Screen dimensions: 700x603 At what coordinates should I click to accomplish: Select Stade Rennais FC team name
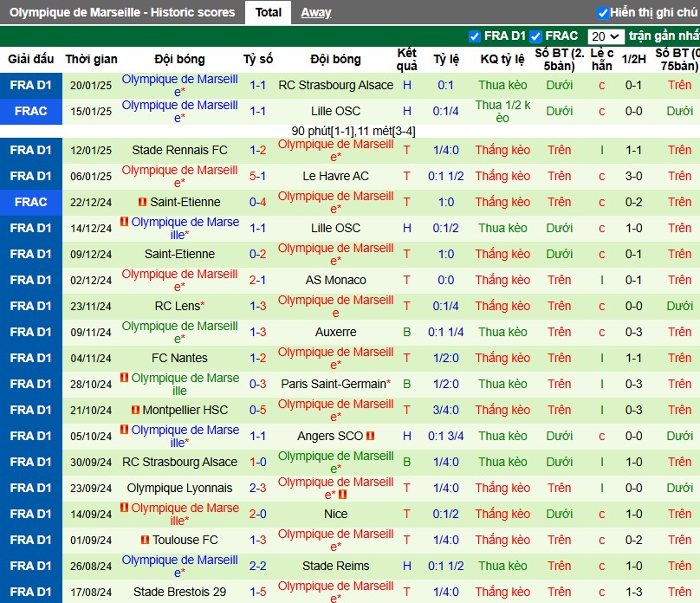point(179,150)
